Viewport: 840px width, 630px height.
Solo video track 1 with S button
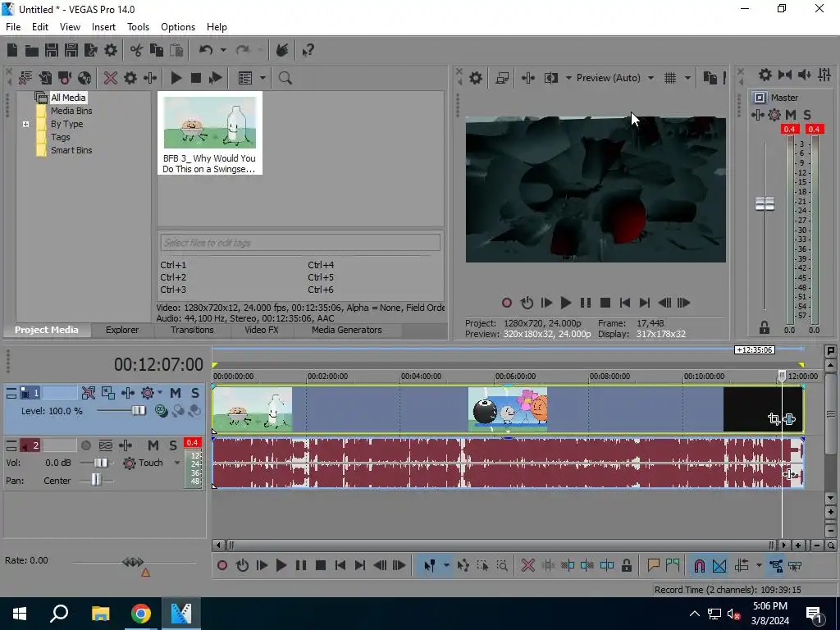(x=195, y=393)
